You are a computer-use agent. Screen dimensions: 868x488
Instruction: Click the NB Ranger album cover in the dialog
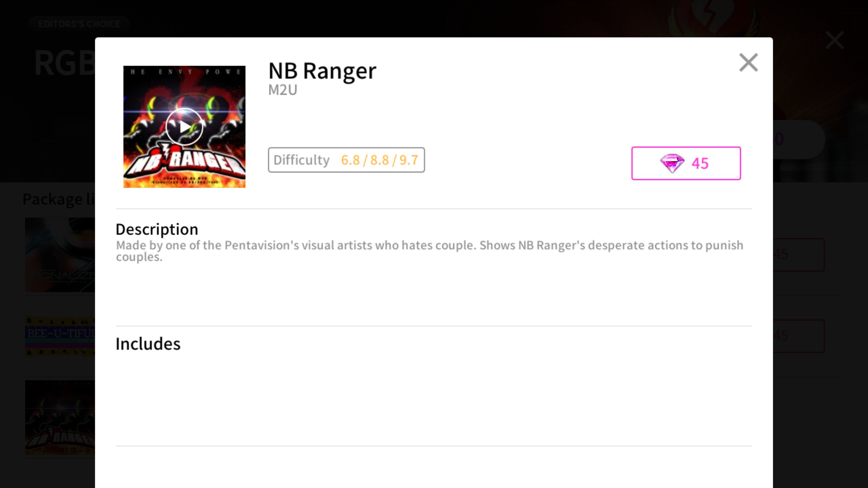(x=184, y=127)
